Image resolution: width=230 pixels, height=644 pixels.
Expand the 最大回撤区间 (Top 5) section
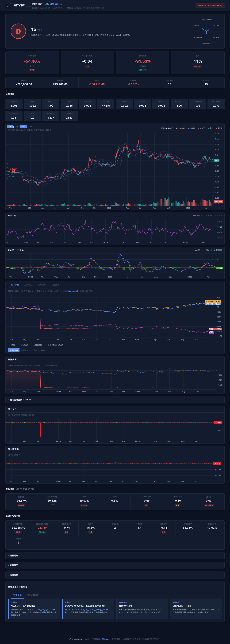[115, 399]
